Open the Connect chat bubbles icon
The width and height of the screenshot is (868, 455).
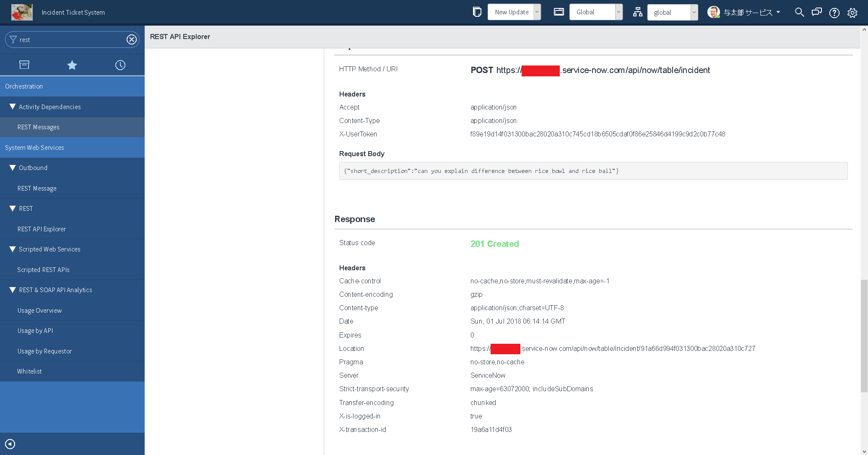[816, 13]
